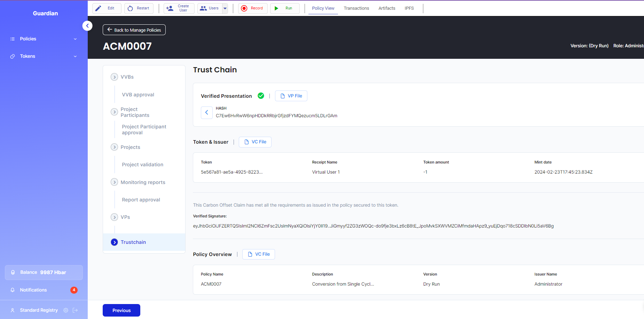The height and width of the screenshot is (319, 644).
Task: Select the IPFS tab
Action: (x=409, y=8)
